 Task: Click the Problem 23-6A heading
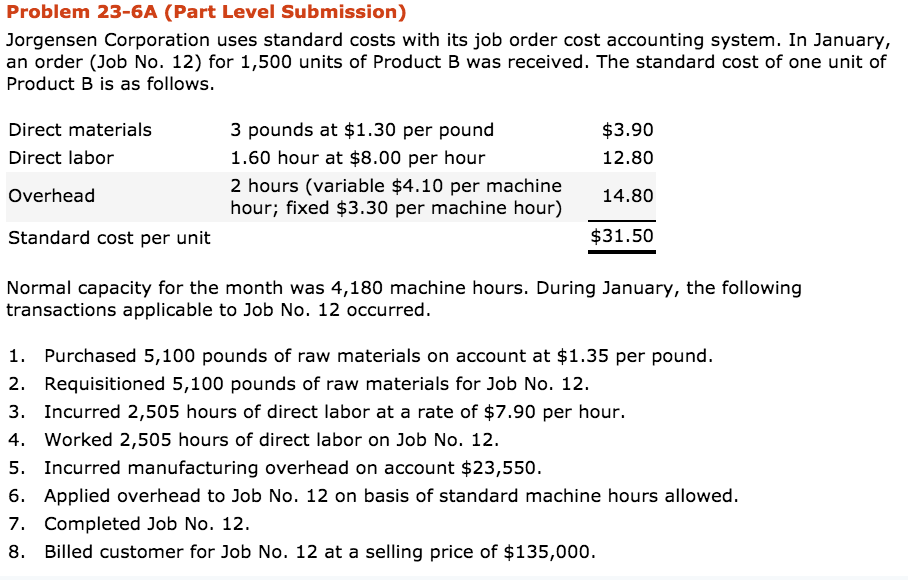point(206,13)
